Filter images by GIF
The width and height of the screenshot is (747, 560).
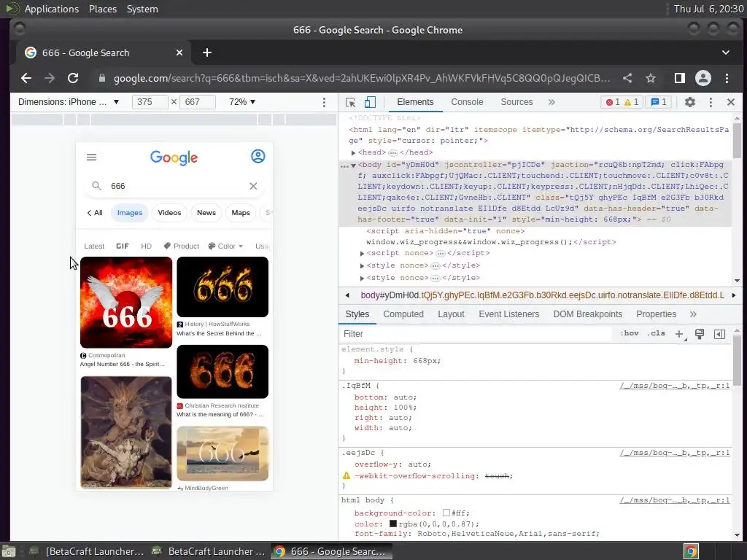[x=123, y=246]
